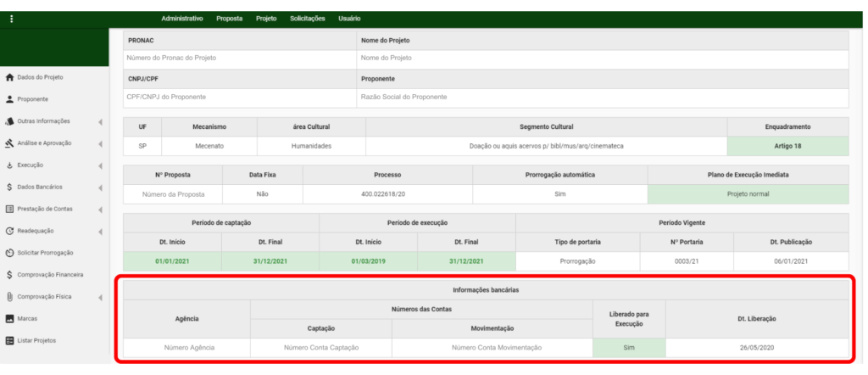Click process number 400.022618/20
The height and width of the screenshot is (375, 868).
(387, 194)
